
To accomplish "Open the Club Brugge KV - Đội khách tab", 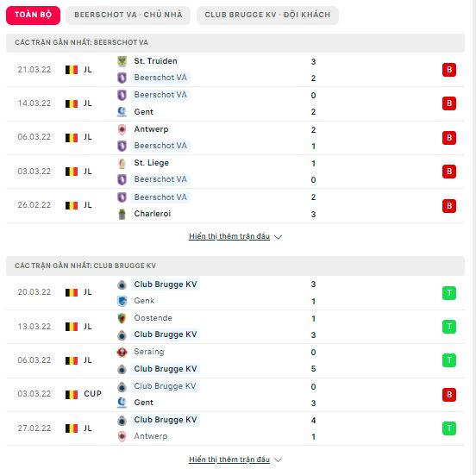I will tap(267, 15).
